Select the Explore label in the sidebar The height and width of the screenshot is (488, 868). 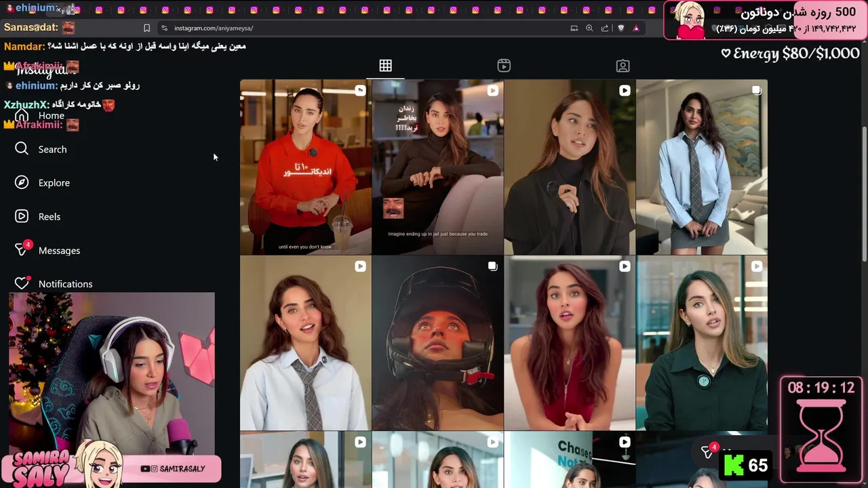(x=54, y=183)
